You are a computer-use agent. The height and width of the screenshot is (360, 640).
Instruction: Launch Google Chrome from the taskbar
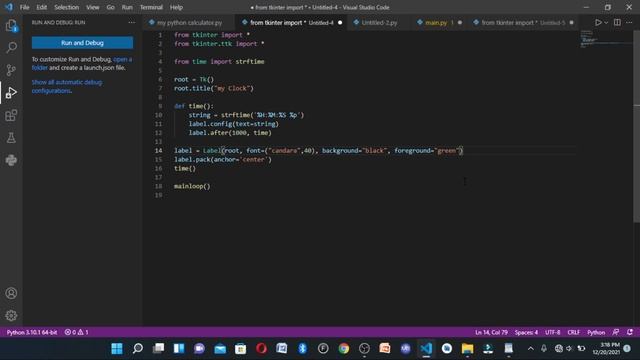tap(344, 348)
